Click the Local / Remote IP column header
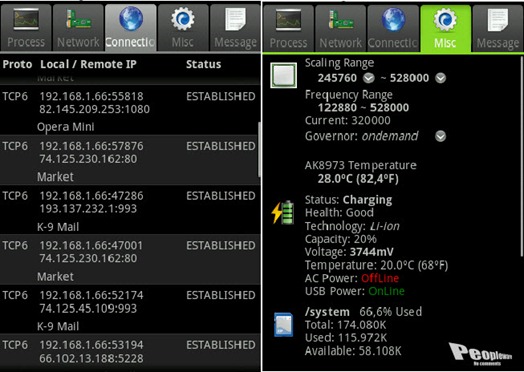Screen dimensions: 524x372 pyautogui.click(x=88, y=64)
